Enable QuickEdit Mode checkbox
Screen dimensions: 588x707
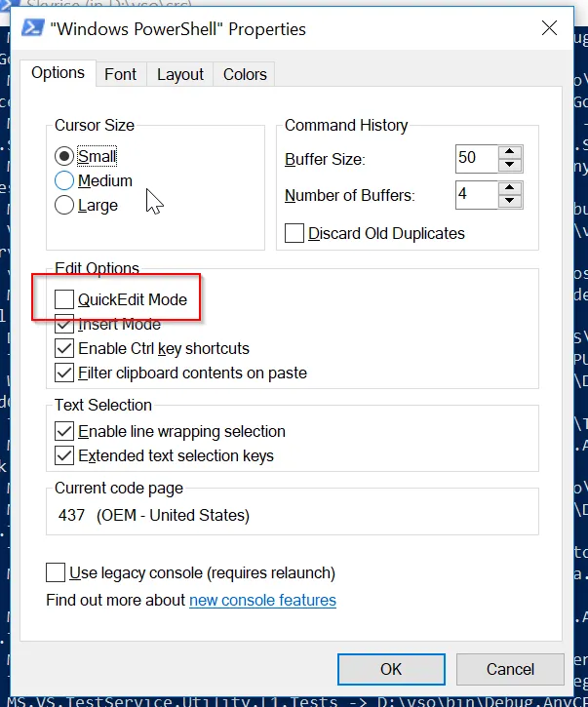click(x=64, y=299)
